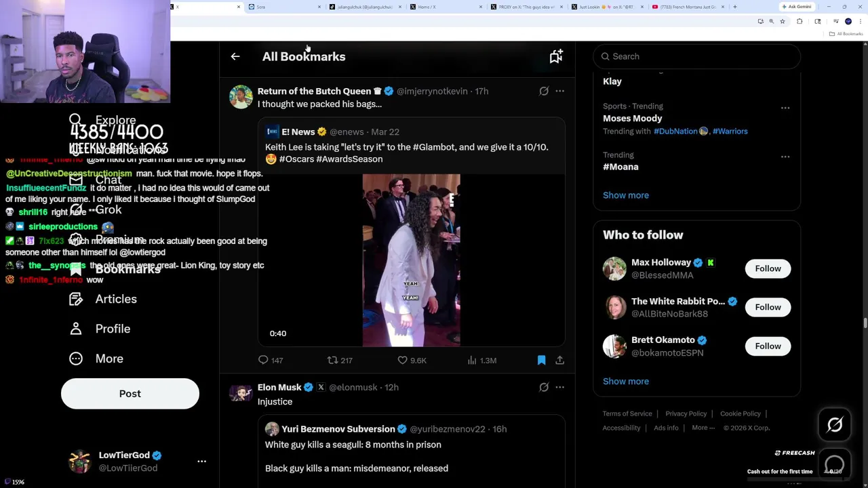Open the Bookmarks sidebar item
868x488 pixels.
pos(115,269)
